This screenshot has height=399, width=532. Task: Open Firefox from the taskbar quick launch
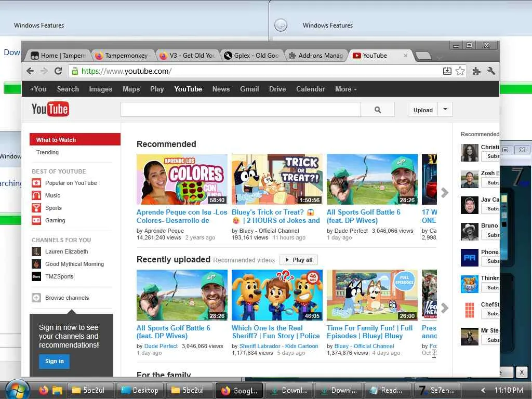point(44,391)
